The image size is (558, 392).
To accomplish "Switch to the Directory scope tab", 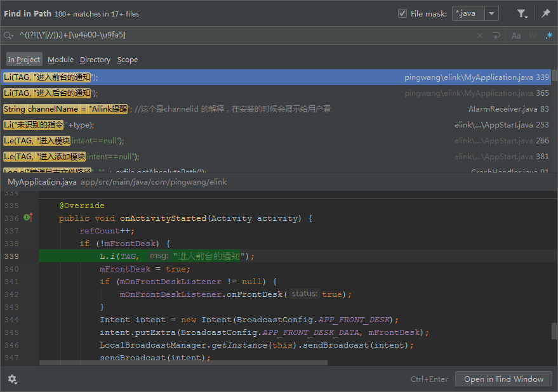I will 95,60.
